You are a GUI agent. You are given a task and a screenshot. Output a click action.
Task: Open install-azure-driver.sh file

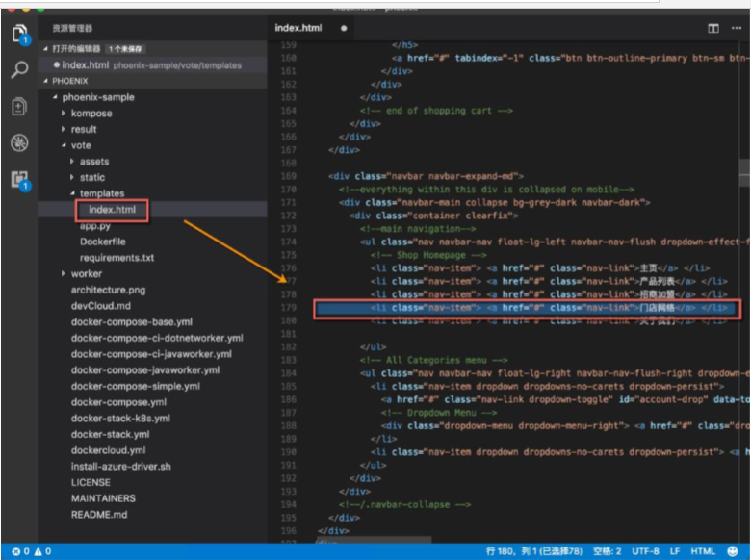pyautogui.click(x=120, y=467)
